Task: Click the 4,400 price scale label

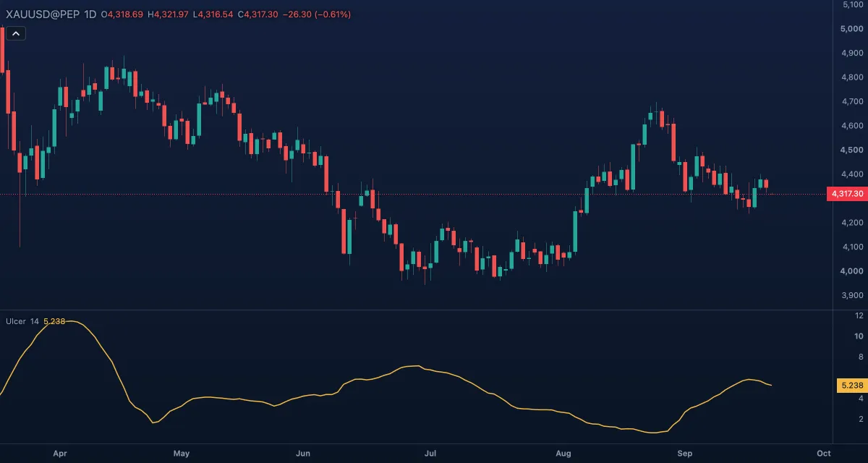Action: (854, 174)
